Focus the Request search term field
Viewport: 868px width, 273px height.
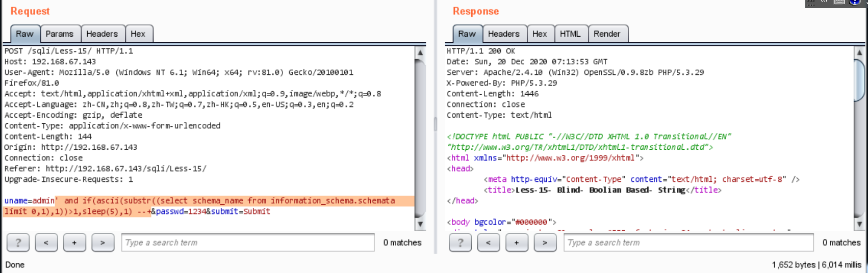coord(248,242)
